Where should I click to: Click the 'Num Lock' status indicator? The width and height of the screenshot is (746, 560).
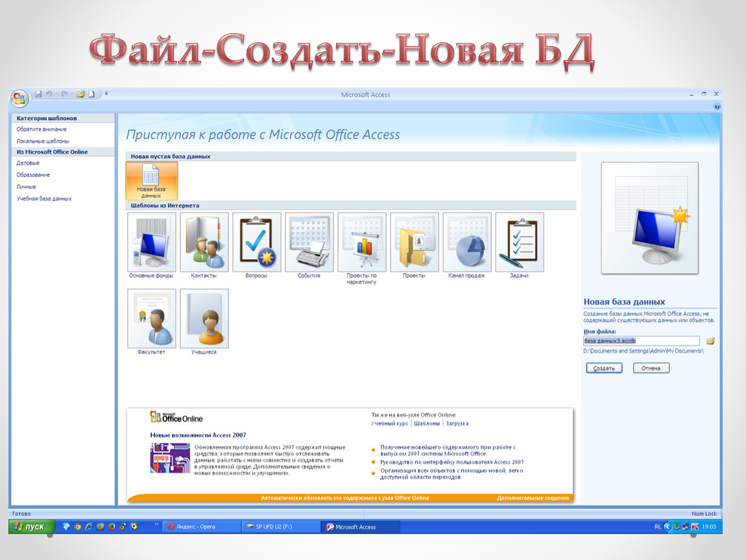pyautogui.click(x=704, y=514)
